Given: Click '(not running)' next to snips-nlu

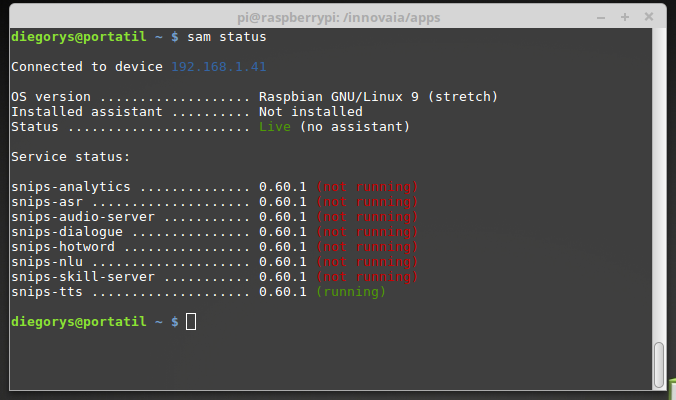Looking at the screenshot, I should point(366,262).
